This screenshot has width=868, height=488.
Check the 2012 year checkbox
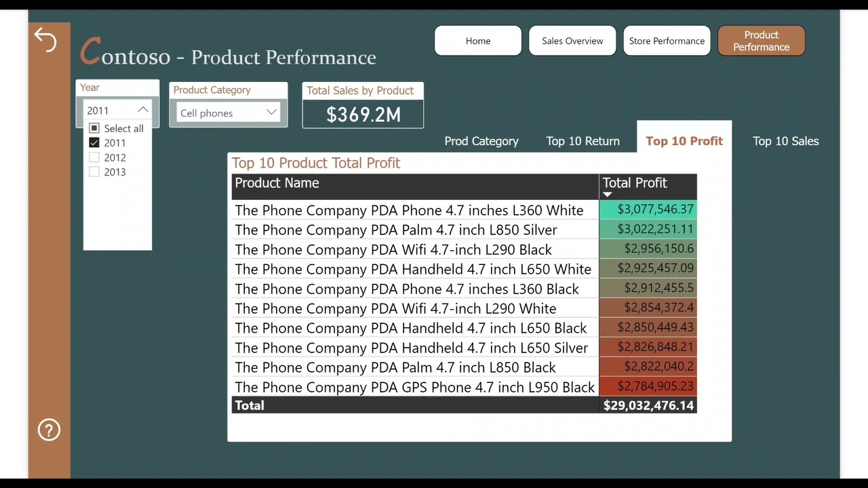94,157
